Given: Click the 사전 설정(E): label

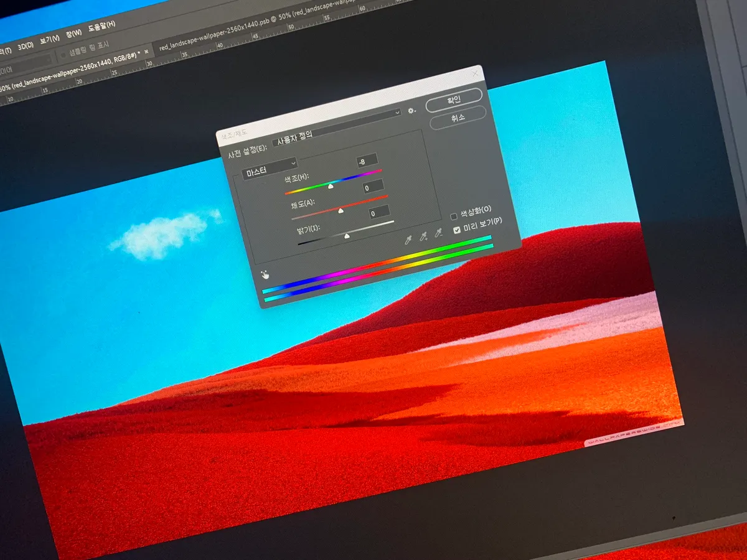Looking at the screenshot, I should point(247,152).
